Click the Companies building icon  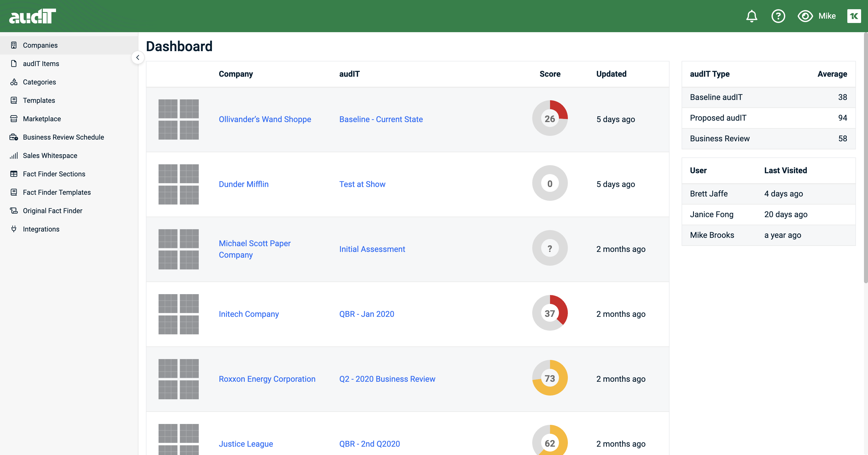[14, 45]
